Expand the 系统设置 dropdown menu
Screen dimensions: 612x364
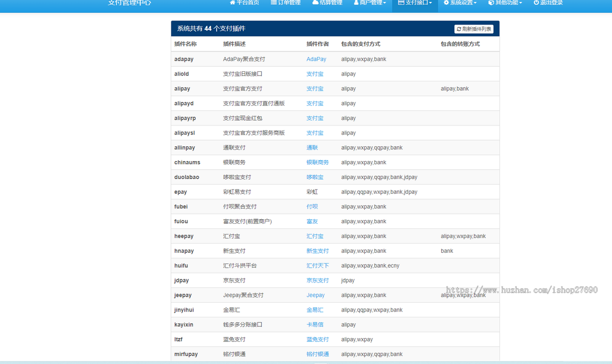pos(460,3)
